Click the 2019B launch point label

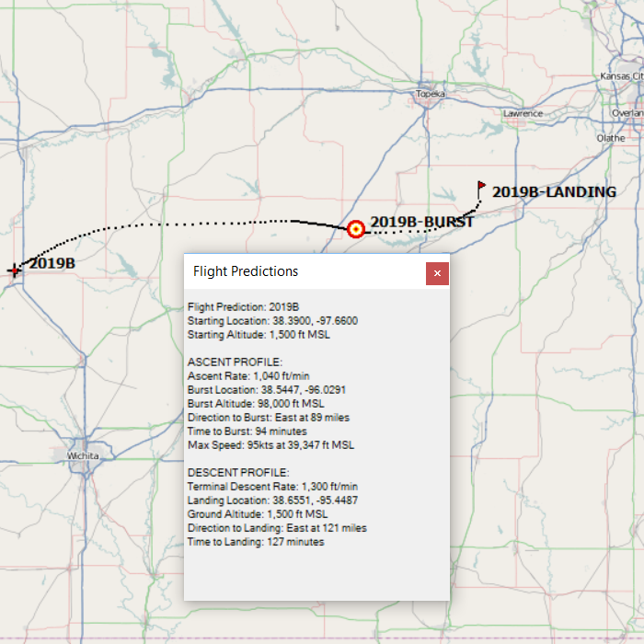(x=52, y=263)
